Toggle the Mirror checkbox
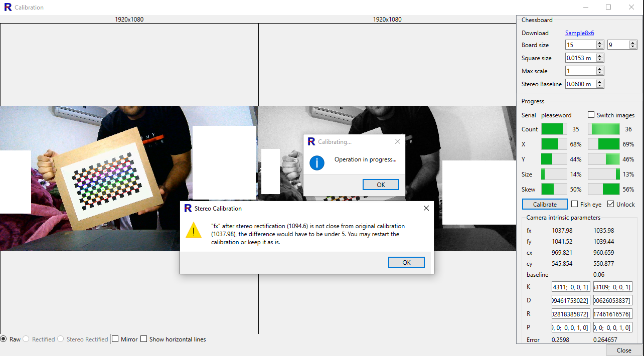644x356 pixels. 115,339
